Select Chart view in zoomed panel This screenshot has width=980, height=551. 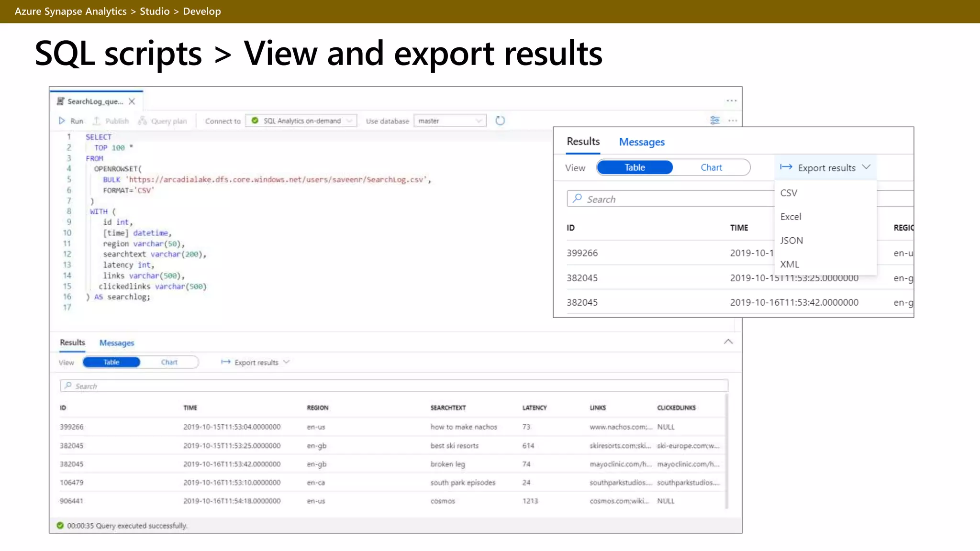click(x=712, y=167)
